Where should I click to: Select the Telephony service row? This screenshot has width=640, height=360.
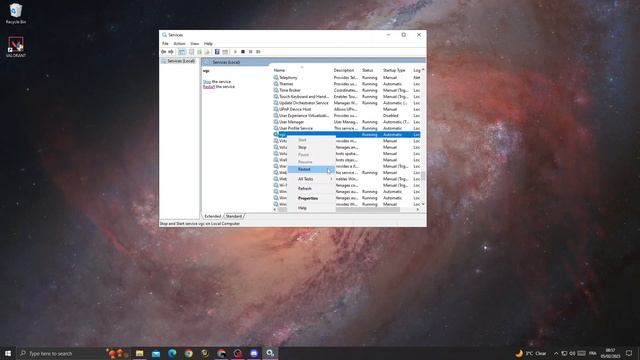pos(346,78)
